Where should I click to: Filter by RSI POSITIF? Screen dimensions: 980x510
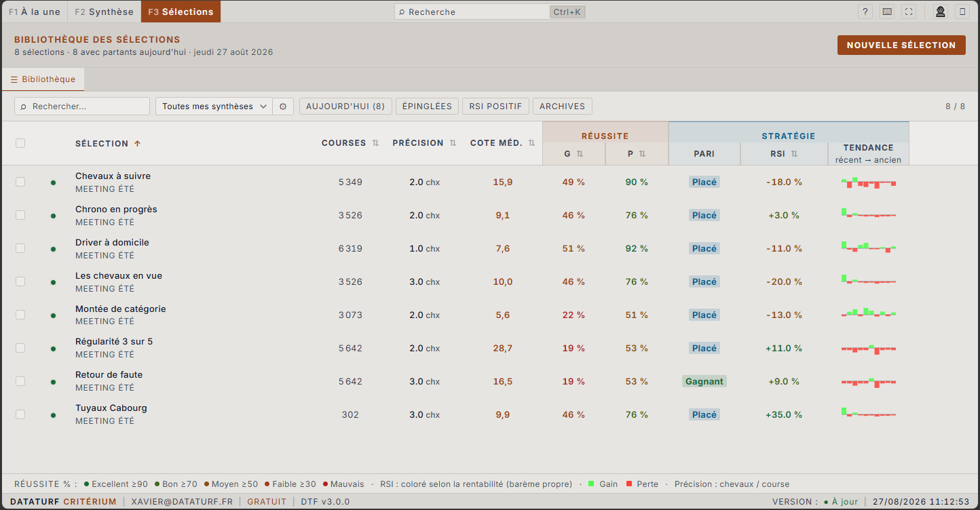coord(495,106)
